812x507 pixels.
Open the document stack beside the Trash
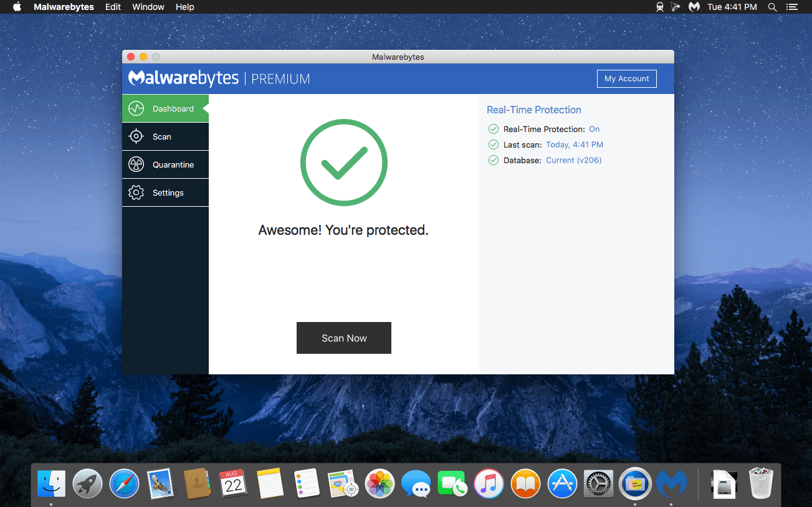point(724,483)
